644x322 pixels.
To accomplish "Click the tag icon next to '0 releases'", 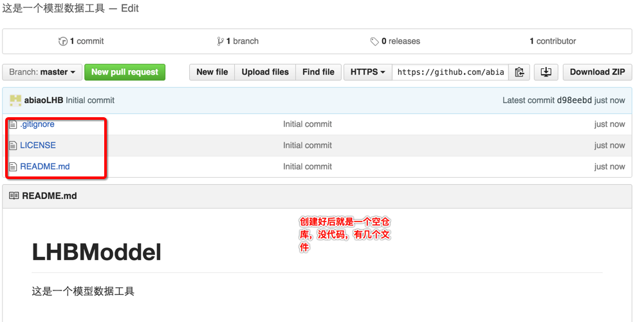I will click(374, 41).
